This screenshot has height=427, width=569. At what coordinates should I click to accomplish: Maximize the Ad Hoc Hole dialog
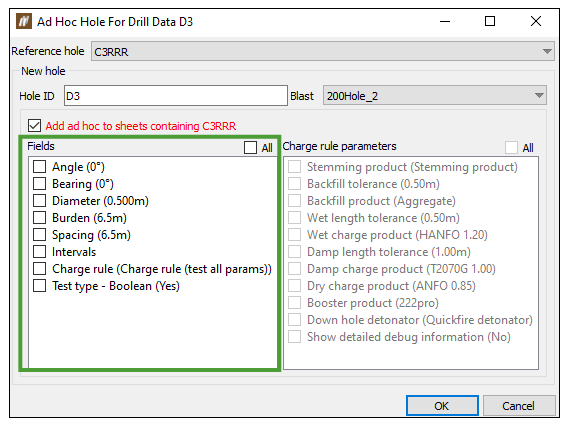490,21
